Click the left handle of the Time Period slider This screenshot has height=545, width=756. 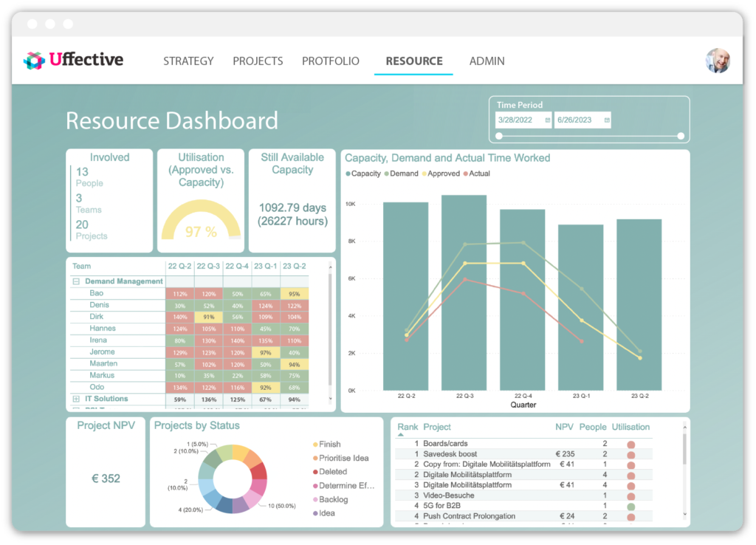(x=499, y=137)
